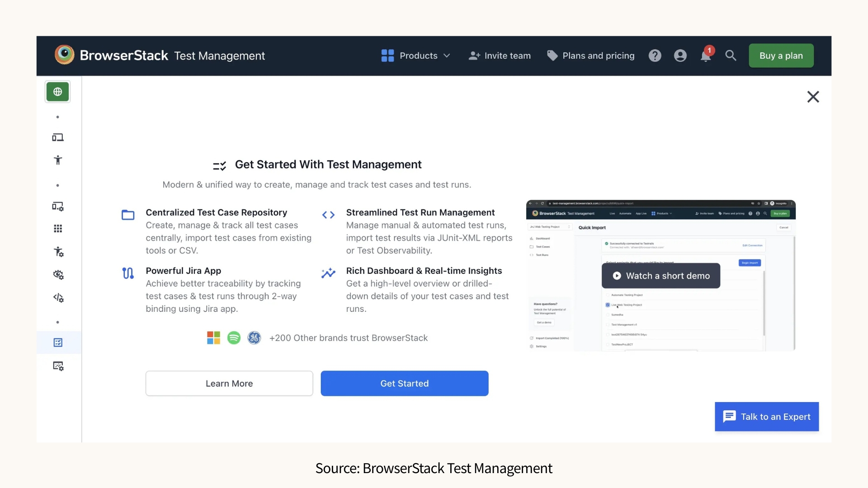Screen dimensions: 868x488
Task: Select the Test Management checklist sidebar icon
Action: click(x=58, y=343)
